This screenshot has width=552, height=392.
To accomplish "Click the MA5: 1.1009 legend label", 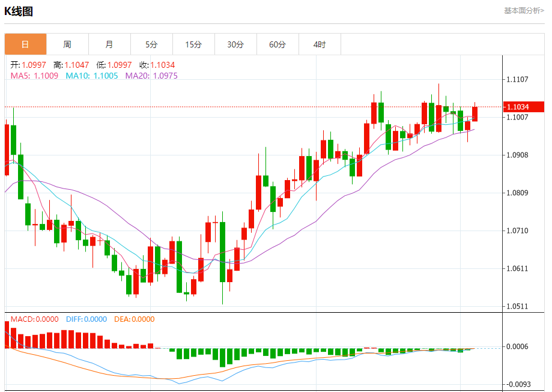I will tap(34, 76).
